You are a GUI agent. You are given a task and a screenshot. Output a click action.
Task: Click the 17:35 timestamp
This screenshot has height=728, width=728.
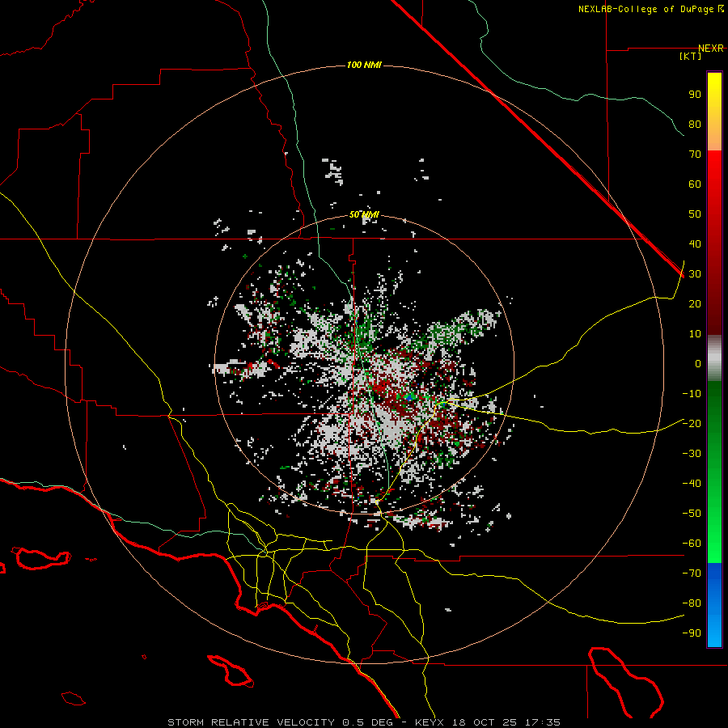click(542, 722)
